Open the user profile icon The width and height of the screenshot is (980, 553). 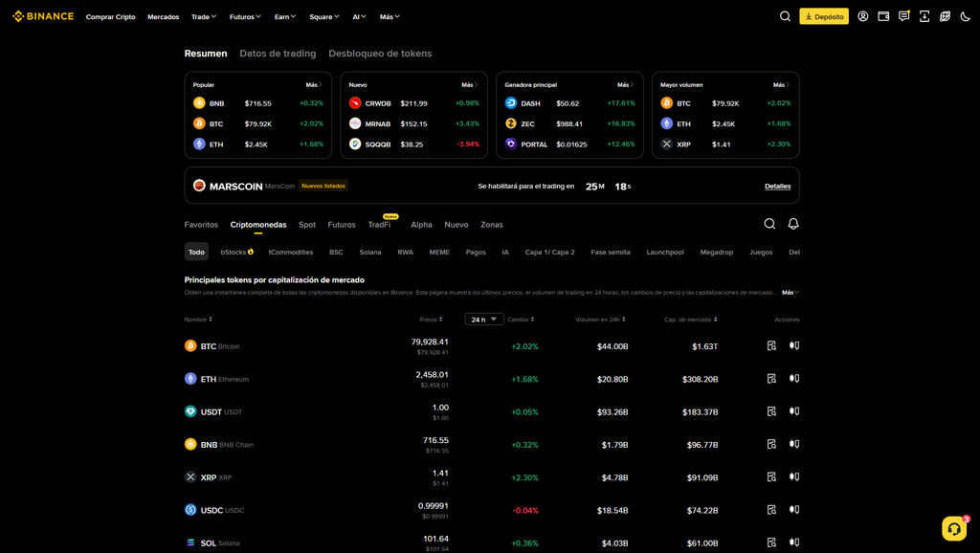(x=862, y=17)
